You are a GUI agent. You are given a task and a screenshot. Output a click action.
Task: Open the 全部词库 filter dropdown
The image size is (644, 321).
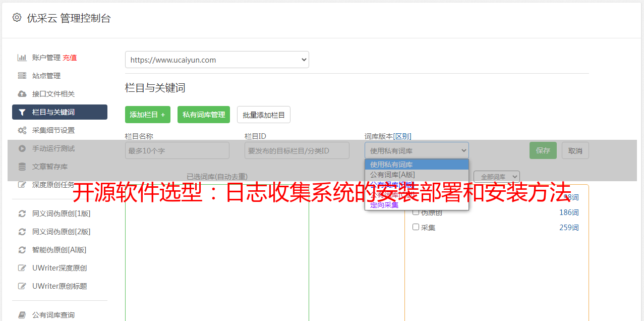click(496, 177)
